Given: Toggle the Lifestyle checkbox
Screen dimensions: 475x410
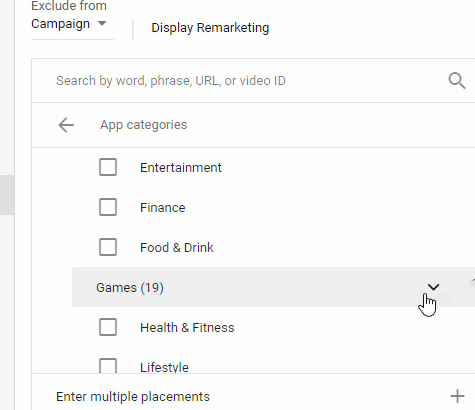Looking at the screenshot, I should point(108,366).
